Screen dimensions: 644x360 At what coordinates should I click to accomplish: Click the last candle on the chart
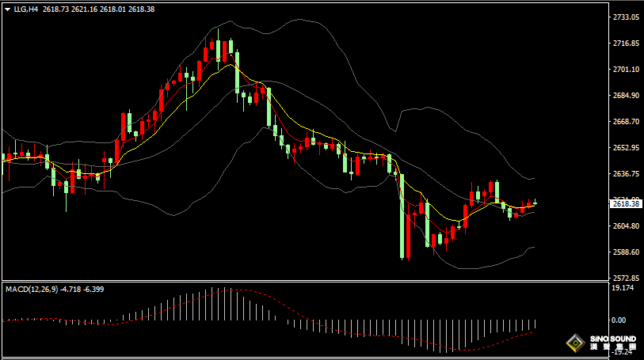coord(535,202)
